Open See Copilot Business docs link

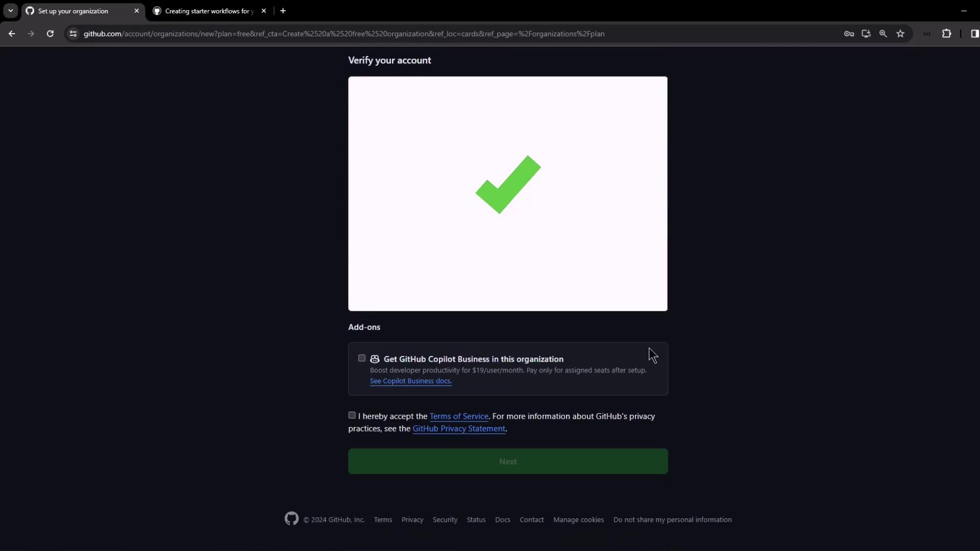(x=410, y=381)
